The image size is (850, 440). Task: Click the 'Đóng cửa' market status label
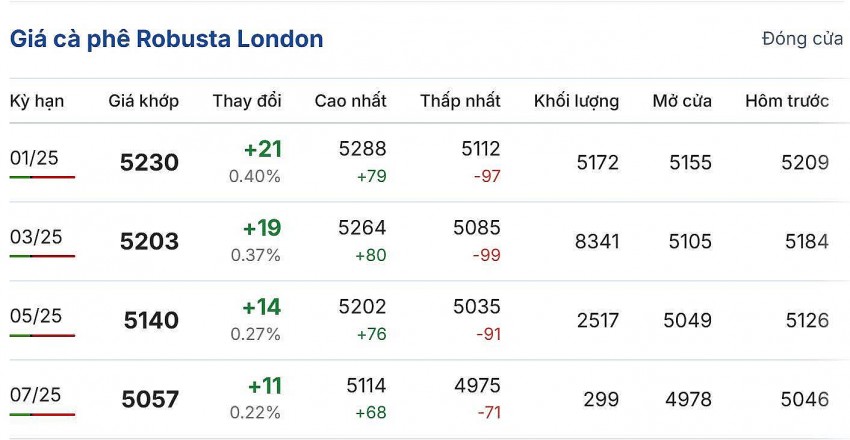[802, 39]
